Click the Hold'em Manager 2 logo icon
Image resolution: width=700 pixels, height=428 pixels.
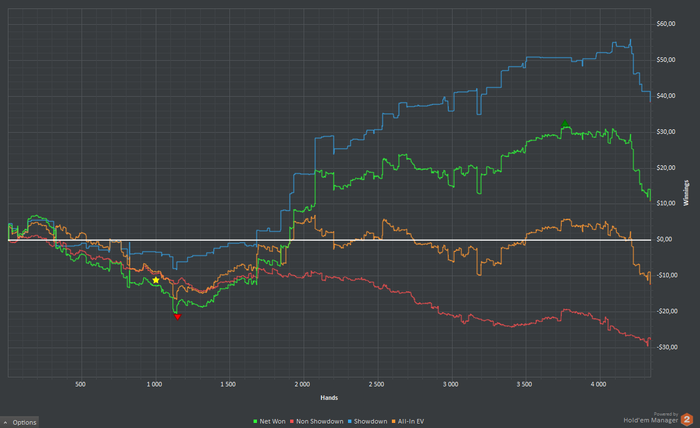point(687,420)
